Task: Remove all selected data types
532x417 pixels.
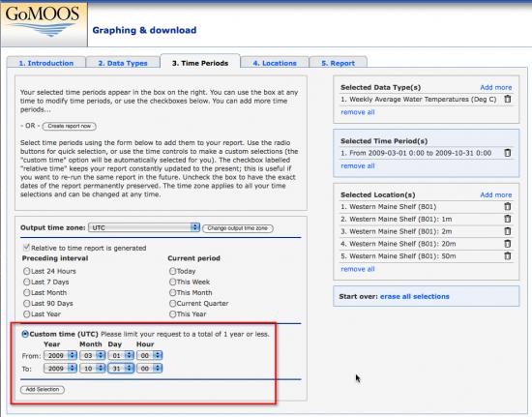Action: (358, 112)
